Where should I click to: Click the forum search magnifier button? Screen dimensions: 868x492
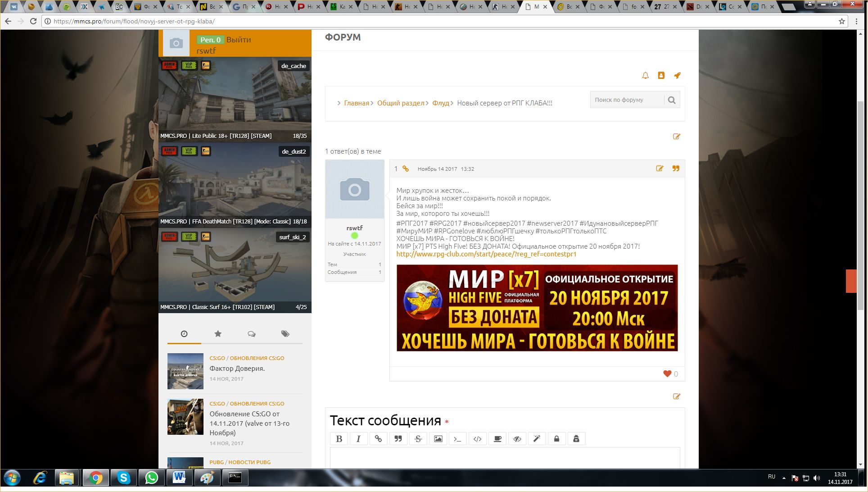[672, 100]
